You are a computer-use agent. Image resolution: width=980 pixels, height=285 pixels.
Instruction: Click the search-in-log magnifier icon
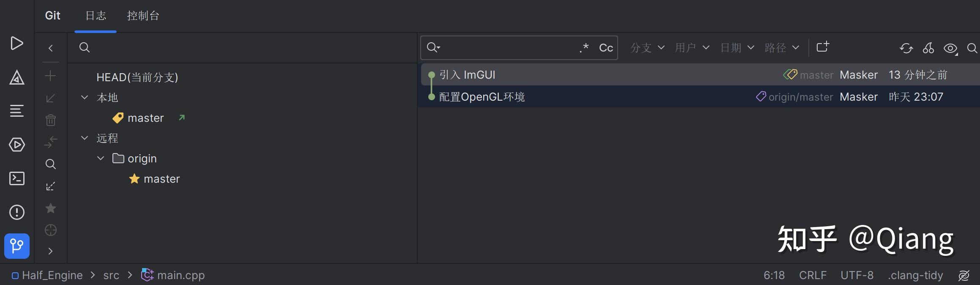(972, 49)
